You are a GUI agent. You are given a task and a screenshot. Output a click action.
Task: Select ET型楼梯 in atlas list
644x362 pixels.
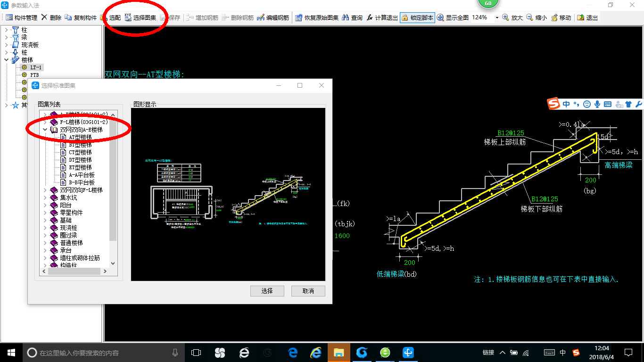click(80, 167)
